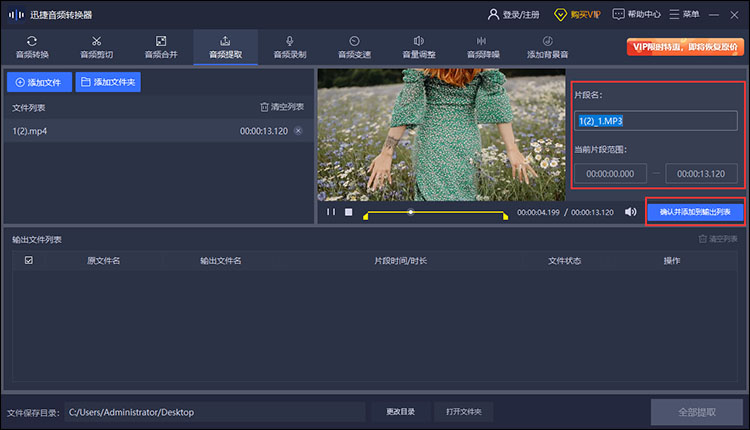Click 清空列表 above the file list
Viewport: 750px width, 430px height.
pos(282,107)
